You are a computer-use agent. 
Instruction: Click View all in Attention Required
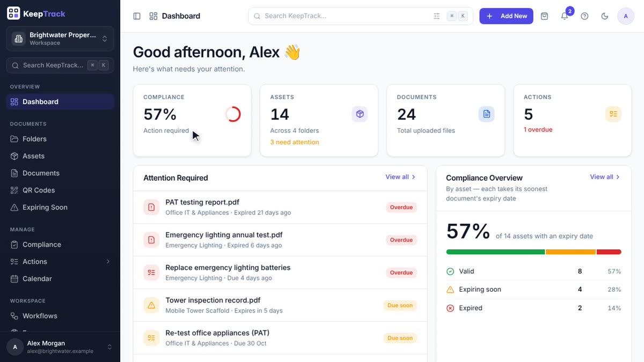click(x=400, y=177)
